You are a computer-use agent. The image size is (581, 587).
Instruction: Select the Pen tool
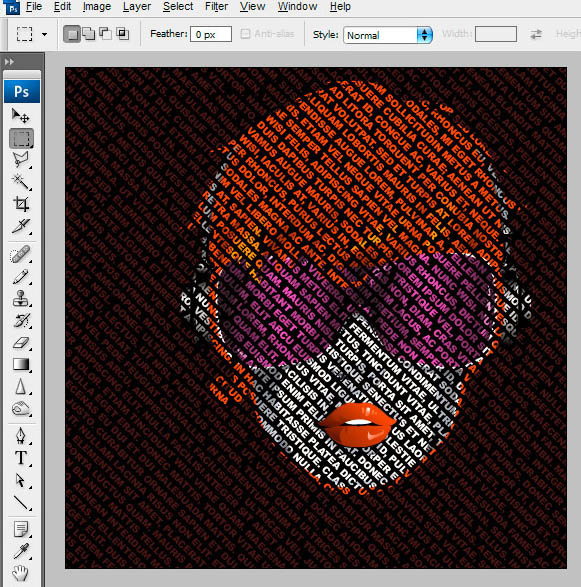21,436
